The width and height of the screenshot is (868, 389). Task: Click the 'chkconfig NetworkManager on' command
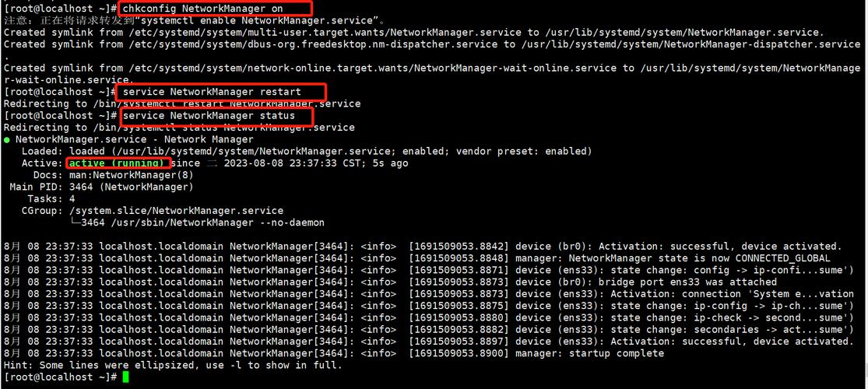(217, 9)
